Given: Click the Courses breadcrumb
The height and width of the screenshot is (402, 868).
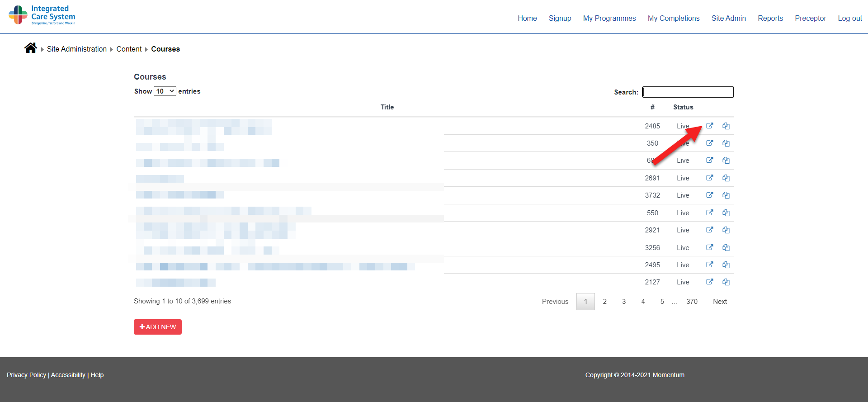Looking at the screenshot, I should pos(165,49).
